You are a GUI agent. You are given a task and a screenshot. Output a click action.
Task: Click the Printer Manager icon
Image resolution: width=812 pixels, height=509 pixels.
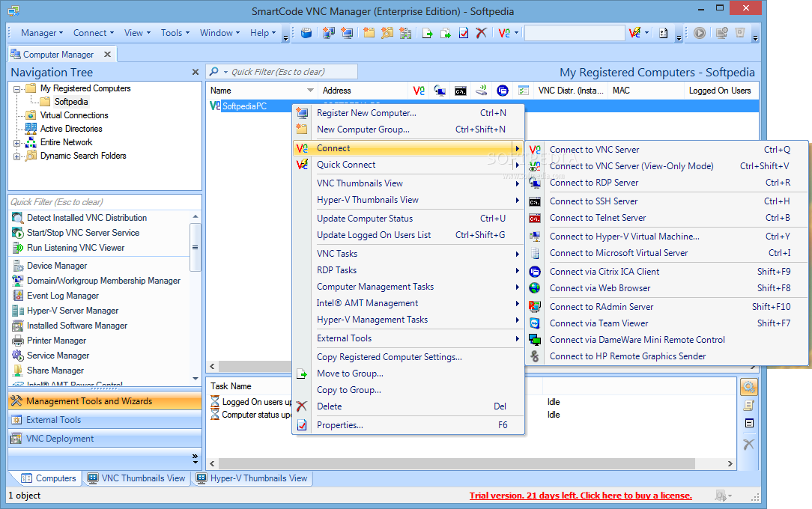pyautogui.click(x=18, y=341)
